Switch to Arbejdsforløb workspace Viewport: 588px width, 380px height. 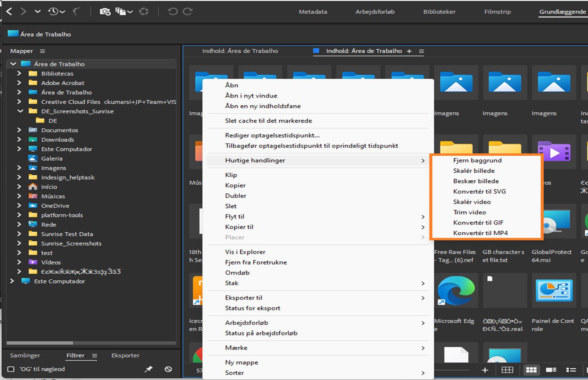point(375,12)
